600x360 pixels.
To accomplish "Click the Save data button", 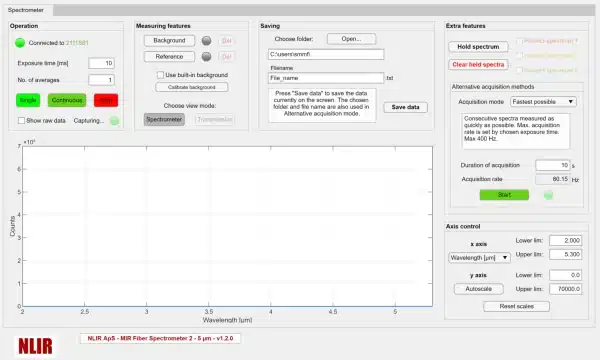I will [x=405, y=107].
